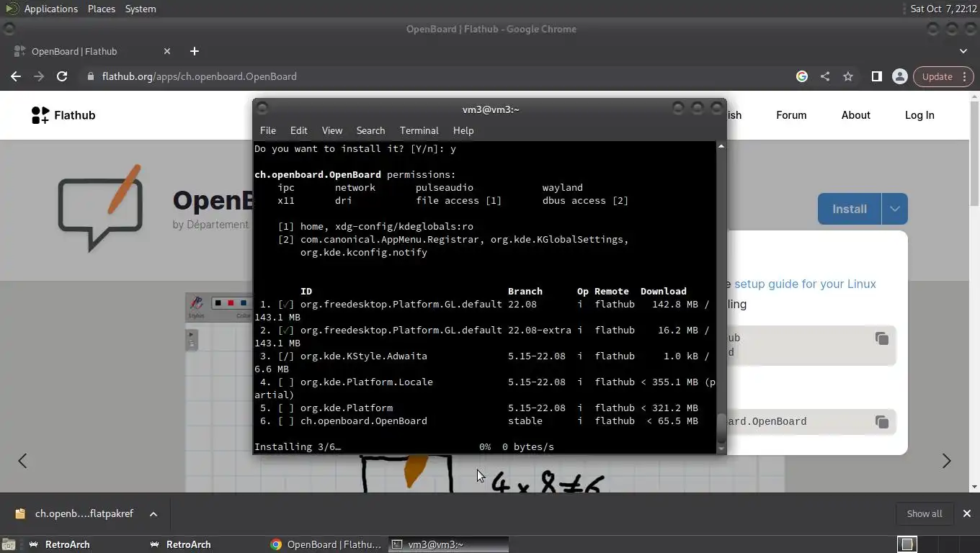This screenshot has height=553, width=980.
Task: Switch to vm3@vm3:~ taskbar window
Action: [x=448, y=544]
